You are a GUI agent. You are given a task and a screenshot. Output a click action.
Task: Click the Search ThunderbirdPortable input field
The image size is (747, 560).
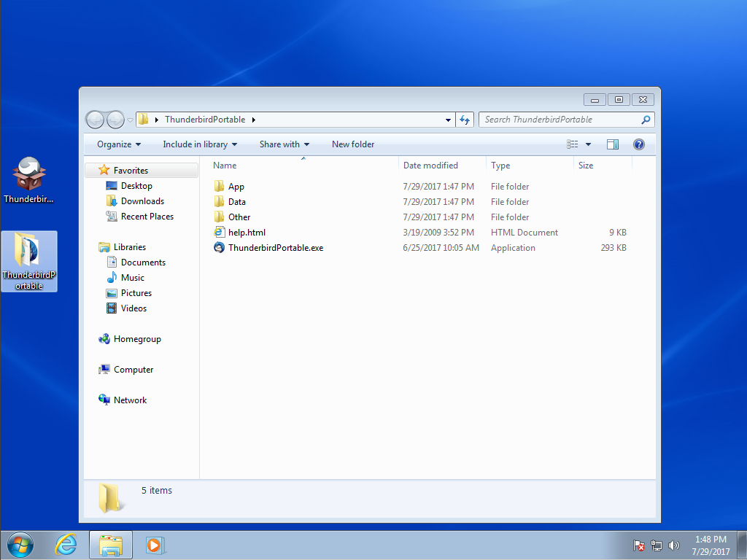tap(558, 120)
